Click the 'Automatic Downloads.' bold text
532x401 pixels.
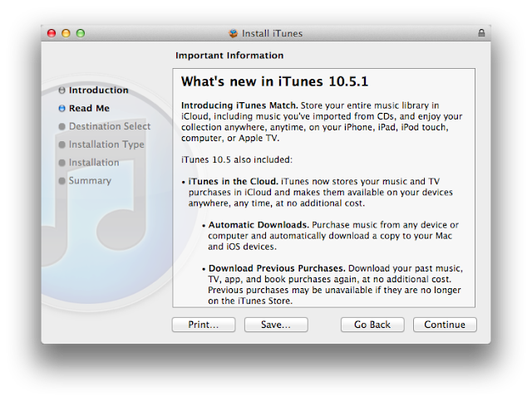[x=259, y=225]
